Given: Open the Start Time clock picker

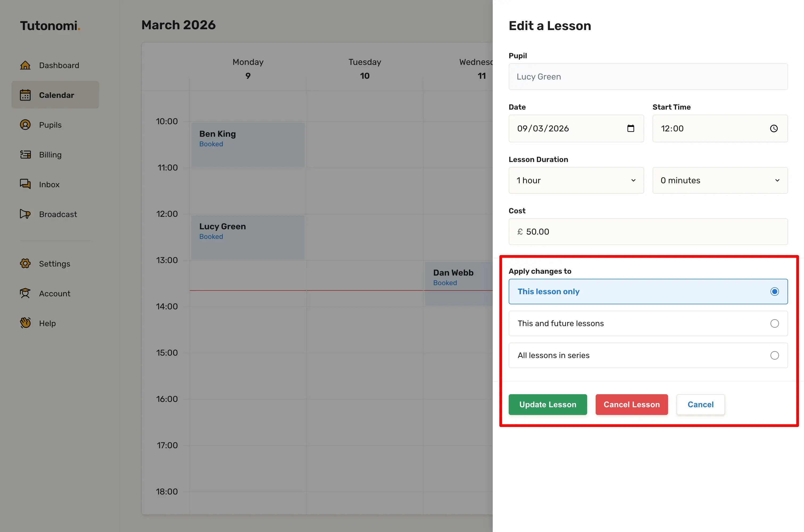Looking at the screenshot, I should (774, 128).
